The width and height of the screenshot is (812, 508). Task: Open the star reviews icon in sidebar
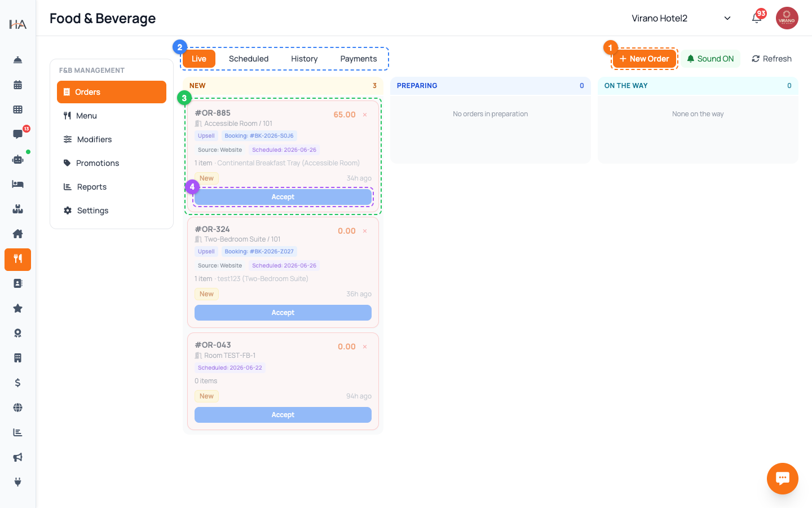17,308
